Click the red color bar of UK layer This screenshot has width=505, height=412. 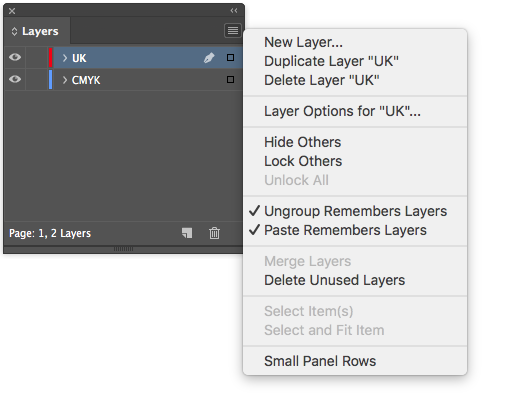point(51,58)
